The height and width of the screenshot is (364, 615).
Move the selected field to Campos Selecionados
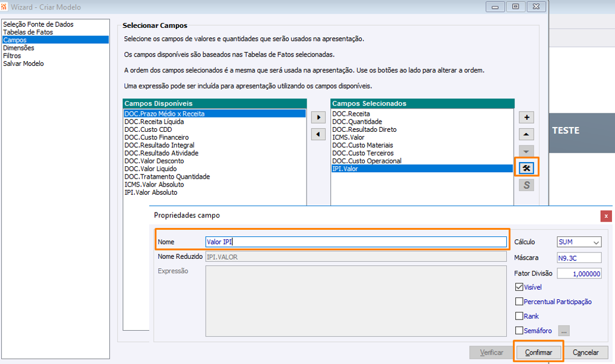tap(318, 118)
